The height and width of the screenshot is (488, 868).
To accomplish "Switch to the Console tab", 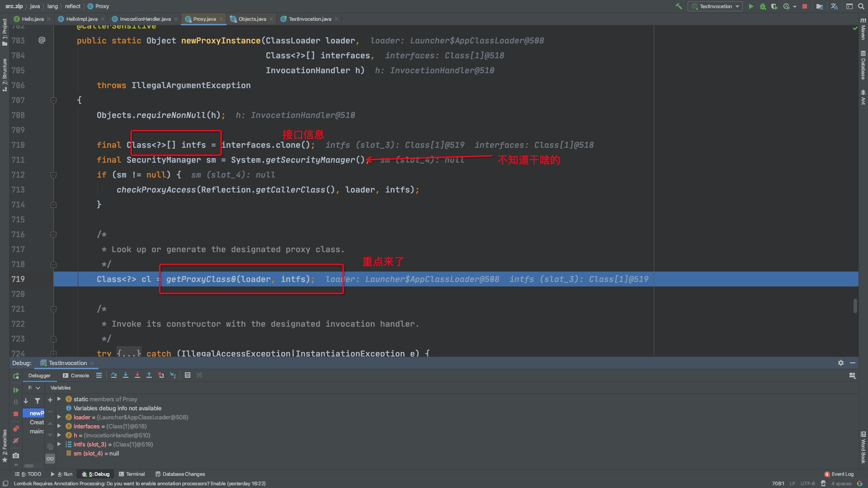I will tap(76, 375).
